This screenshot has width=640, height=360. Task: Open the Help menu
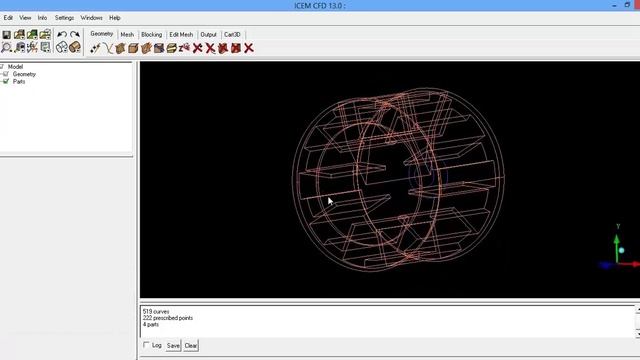click(x=115, y=18)
